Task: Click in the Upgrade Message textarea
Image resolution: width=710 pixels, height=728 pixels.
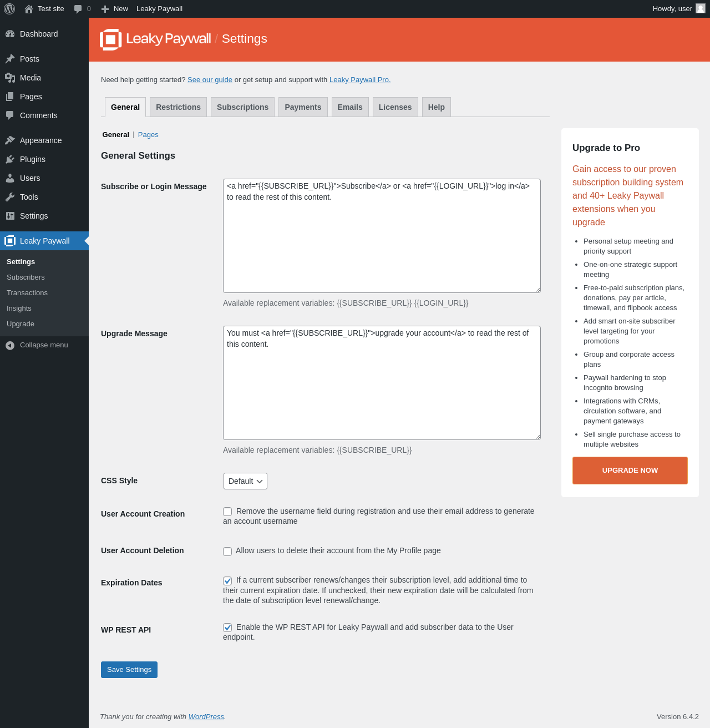Action: pyautogui.click(x=382, y=383)
